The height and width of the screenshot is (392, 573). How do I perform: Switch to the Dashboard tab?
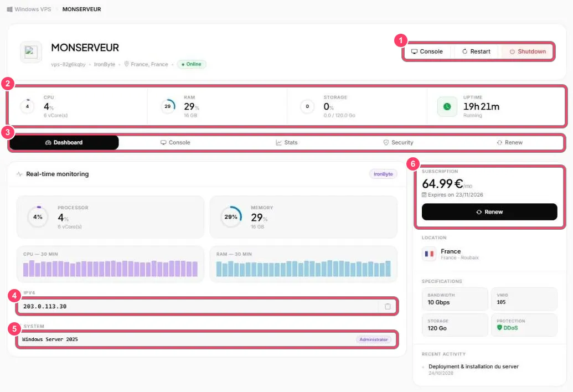click(64, 142)
